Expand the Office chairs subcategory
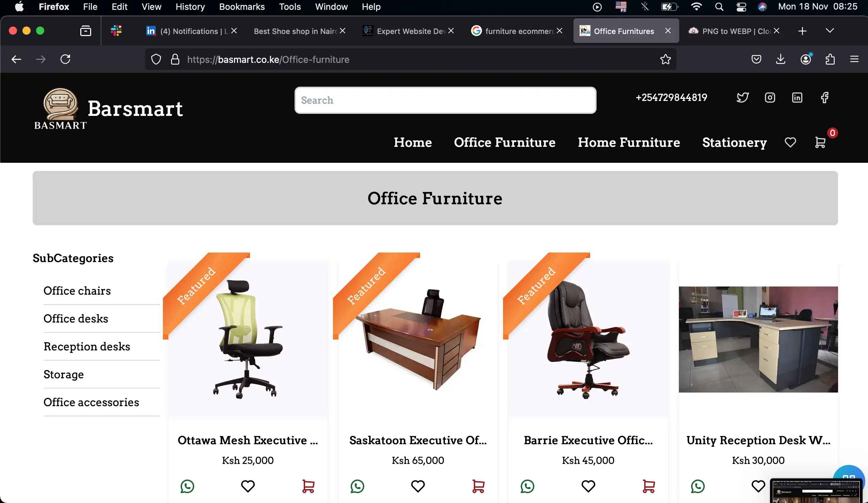The width and height of the screenshot is (868, 503). [x=77, y=291]
